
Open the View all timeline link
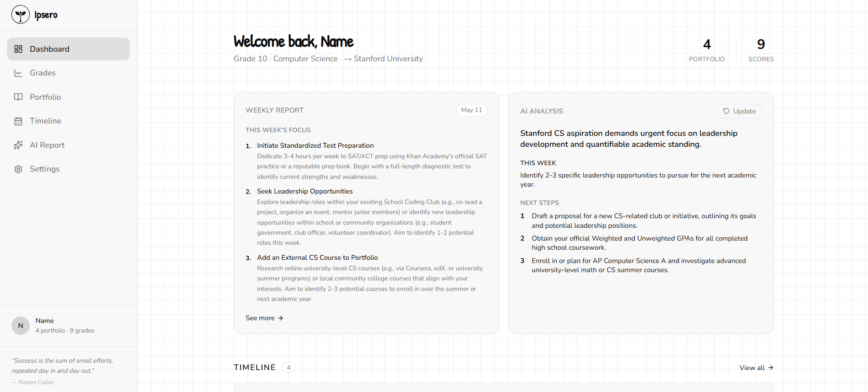point(756,368)
